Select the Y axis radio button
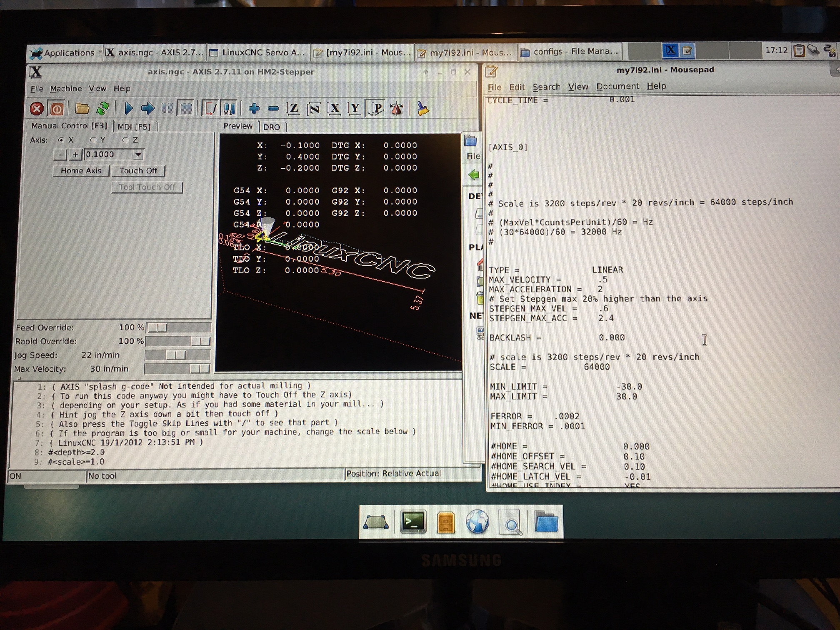 click(93, 140)
